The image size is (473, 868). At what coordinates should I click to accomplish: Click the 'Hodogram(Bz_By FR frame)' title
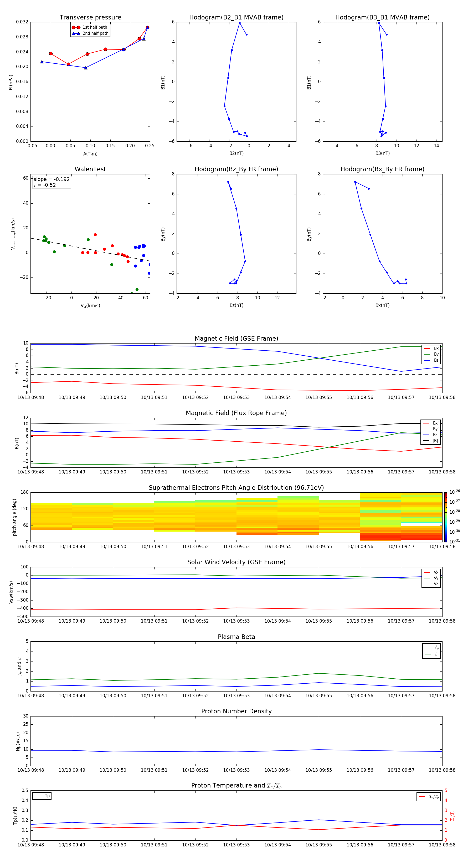click(x=236, y=169)
